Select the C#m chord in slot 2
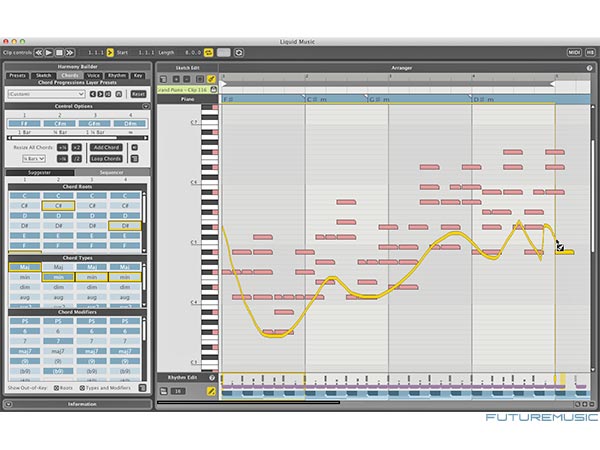 pyautogui.click(x=59, y=124)
